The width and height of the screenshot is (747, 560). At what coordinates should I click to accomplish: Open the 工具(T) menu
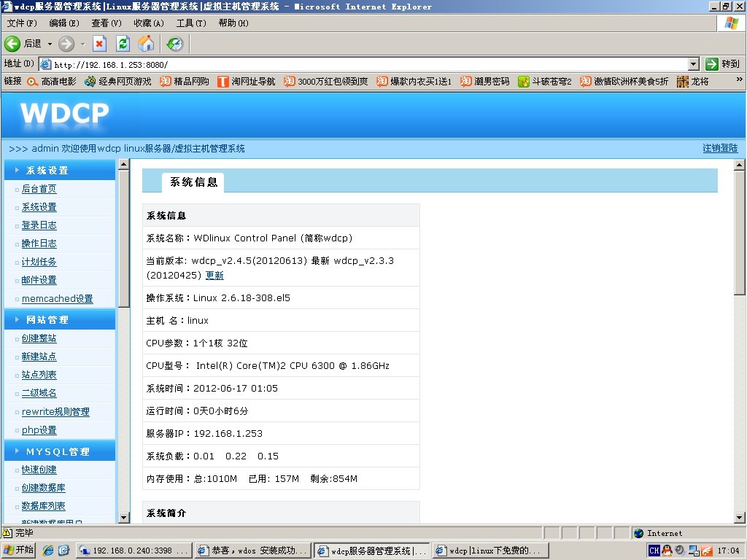pyautogui.click(x=191, y=23)
